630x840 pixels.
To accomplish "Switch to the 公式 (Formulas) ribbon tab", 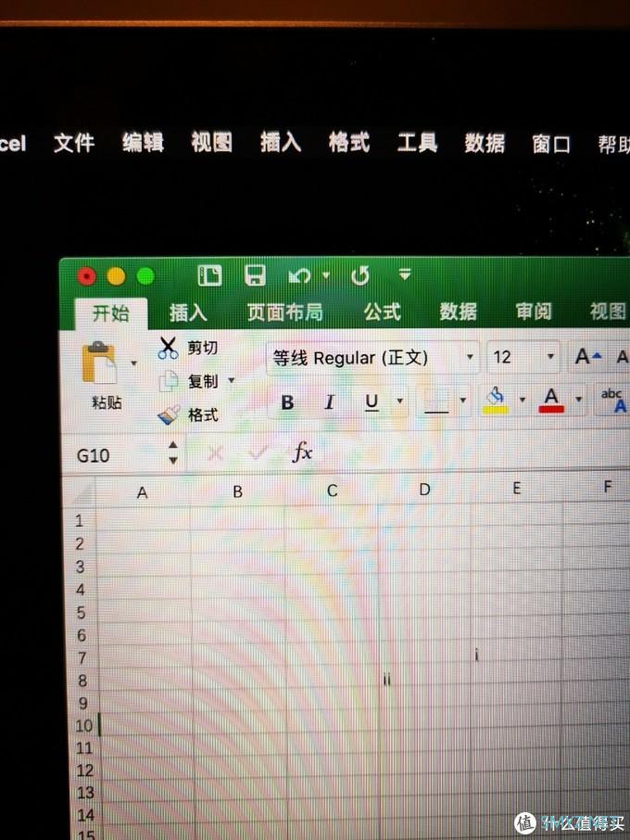I will (383, 312).
